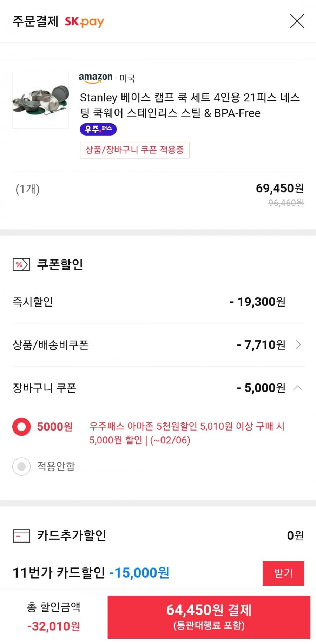
Task: Select the 적용안함 radio option
Action: tap(21, 466)
